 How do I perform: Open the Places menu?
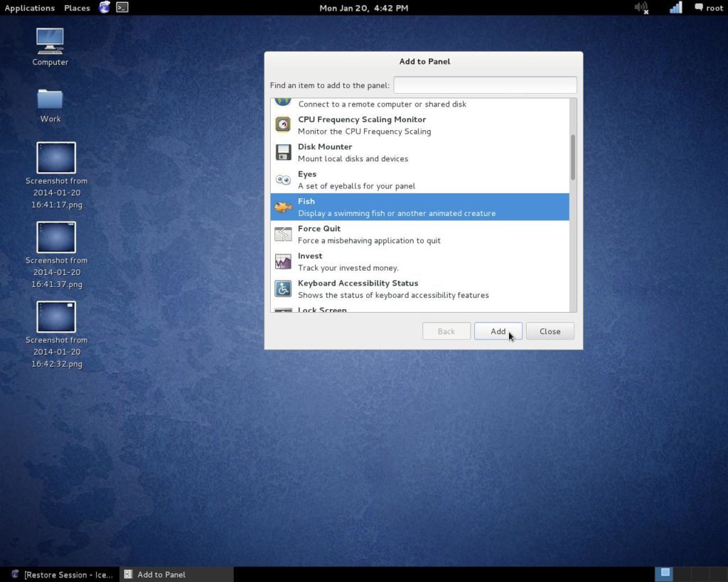[76, 8]
